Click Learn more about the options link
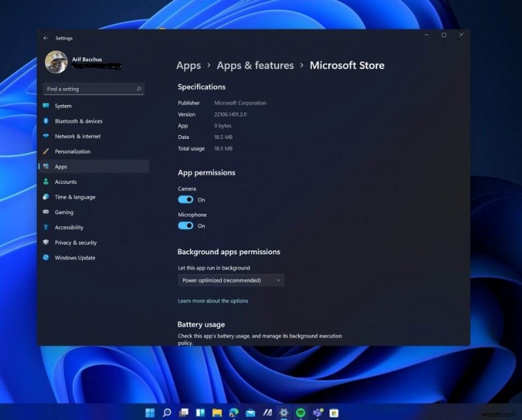Viewport: 522px width, 420px height. click(213, 301)
